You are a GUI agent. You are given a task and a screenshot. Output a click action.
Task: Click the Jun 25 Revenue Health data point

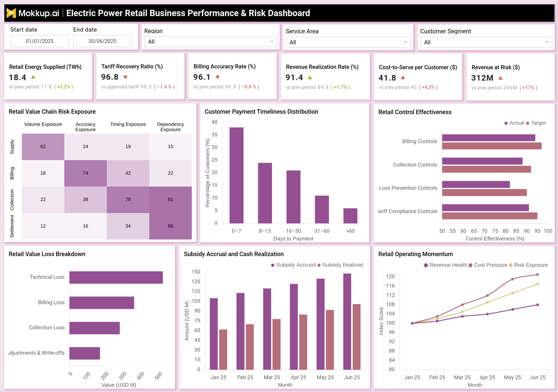point(538,305)
